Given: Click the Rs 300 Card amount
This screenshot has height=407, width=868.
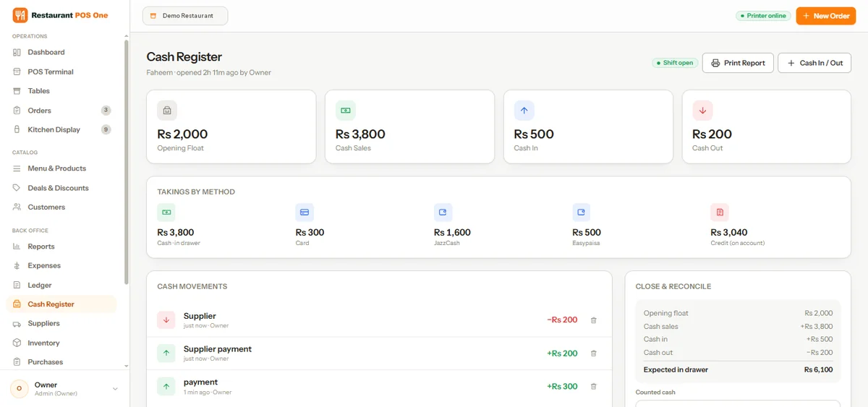Looking at the screenshot, I should coord(310,233).
